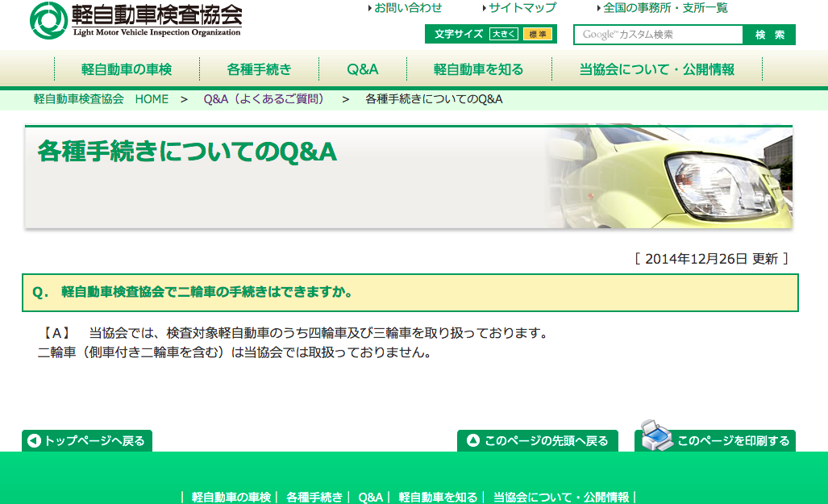Screen dimensions: 828x504
Task: Click the printer icon beside the print button
Action: click(x=656, y=435)
